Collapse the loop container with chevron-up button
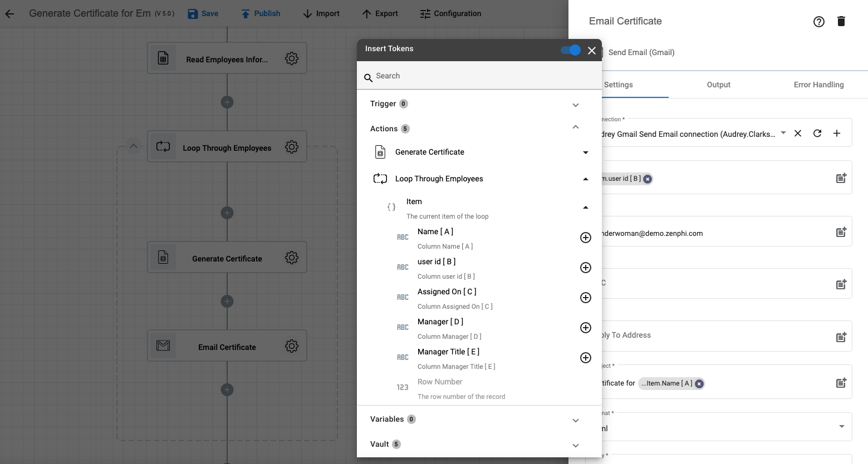This screenshot has height=464, width=868. click(x=133, y=146)
